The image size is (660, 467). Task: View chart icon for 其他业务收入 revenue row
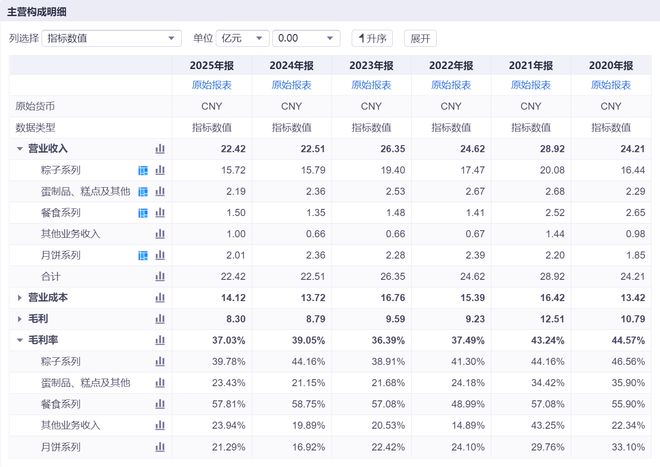[160, 234]
